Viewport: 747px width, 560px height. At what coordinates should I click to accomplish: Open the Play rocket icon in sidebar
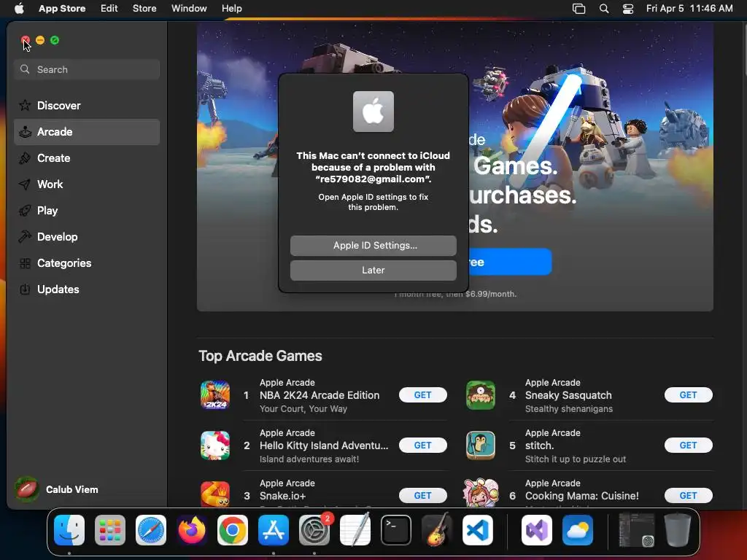[25, 211]
